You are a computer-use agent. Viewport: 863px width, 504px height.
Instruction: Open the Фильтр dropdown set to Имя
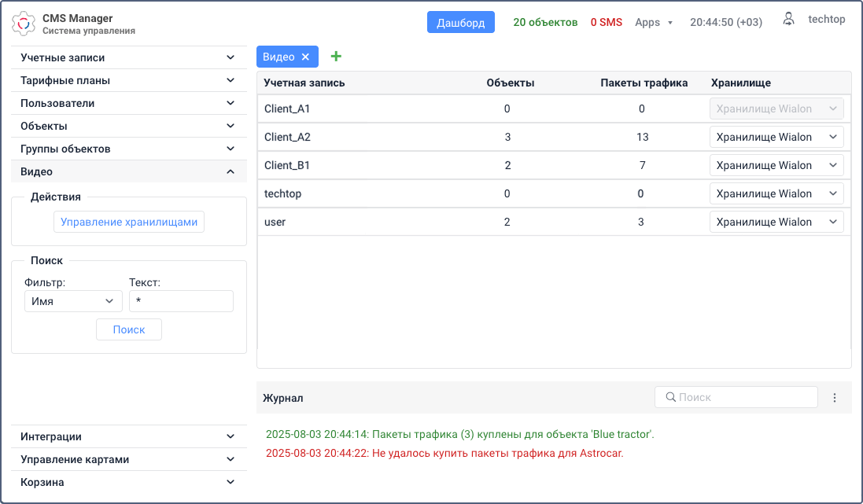73,301
